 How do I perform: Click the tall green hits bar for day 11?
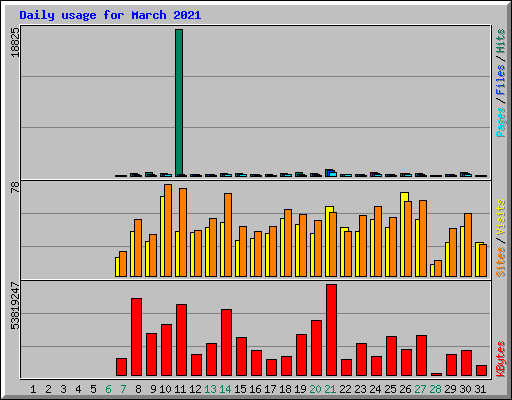(179, 103)
